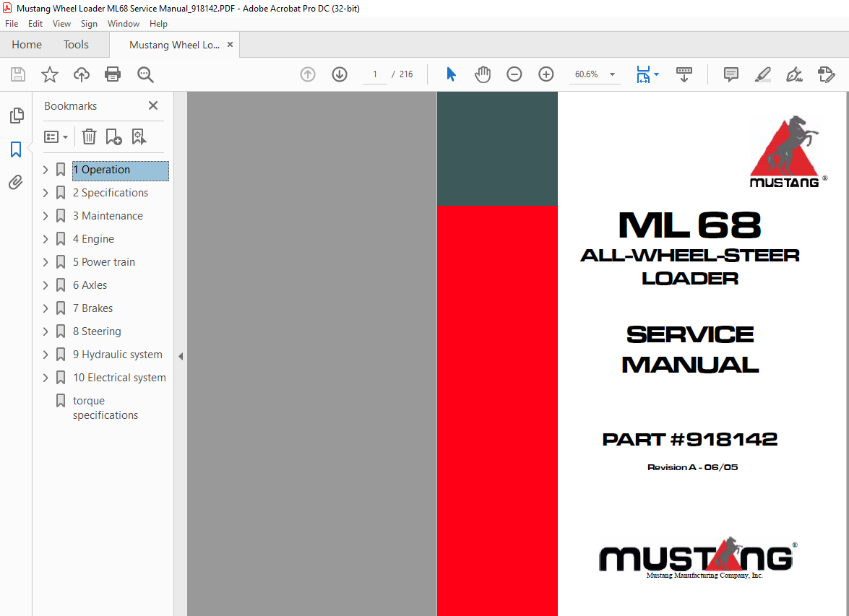Expand the 9 Hydraulic system bookmark

point(46,355)
